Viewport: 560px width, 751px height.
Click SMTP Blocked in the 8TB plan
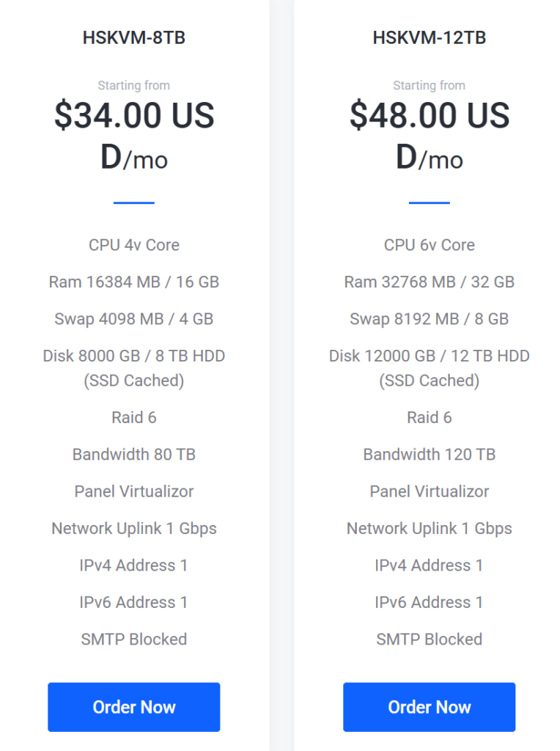(134, 640)
